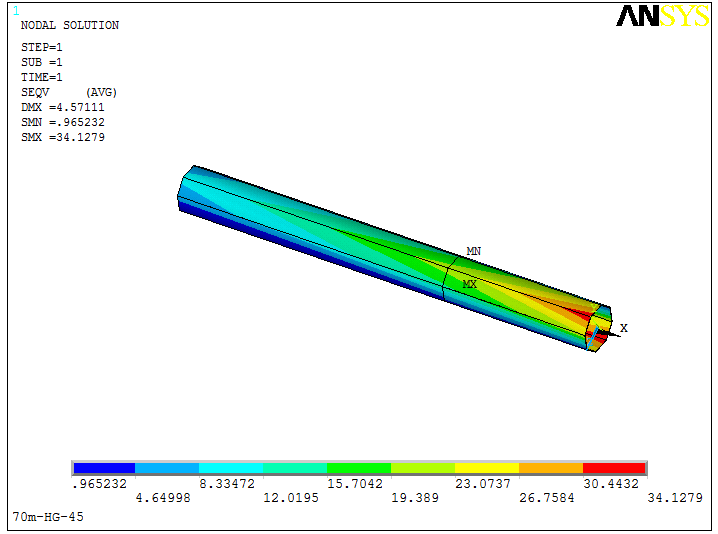Click the 'TIME=1' text
The image size is (718, 534).
tap(41, 77)
